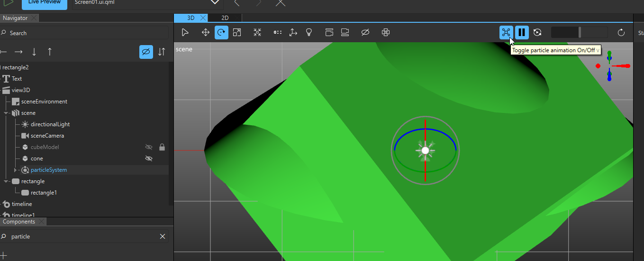Image resolution: width=644 pixels, height=261 pixels.
Task: Expand the particleSystem tree node
Action: click(15, 170)
